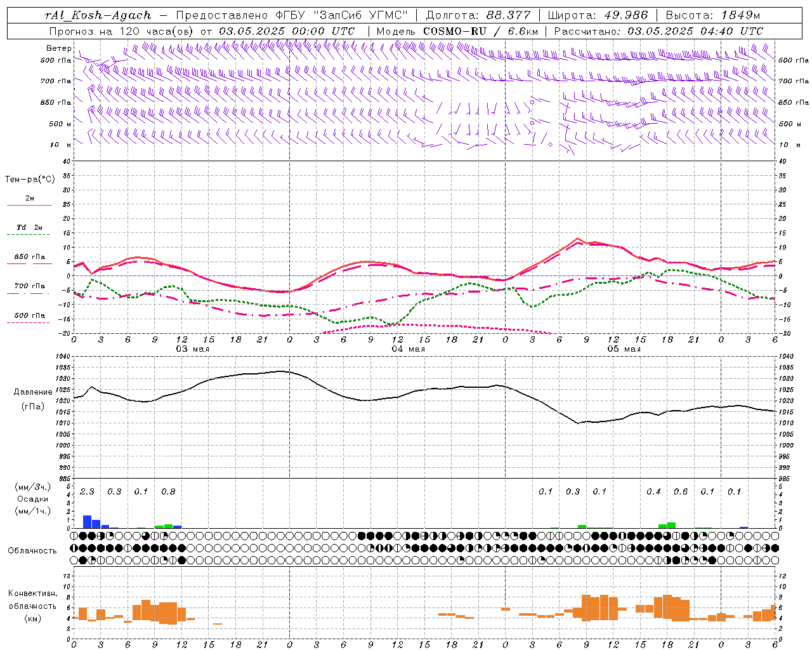Select the elevation value 1849м
This screenshot has width=812, height=650.
point(740,15)
